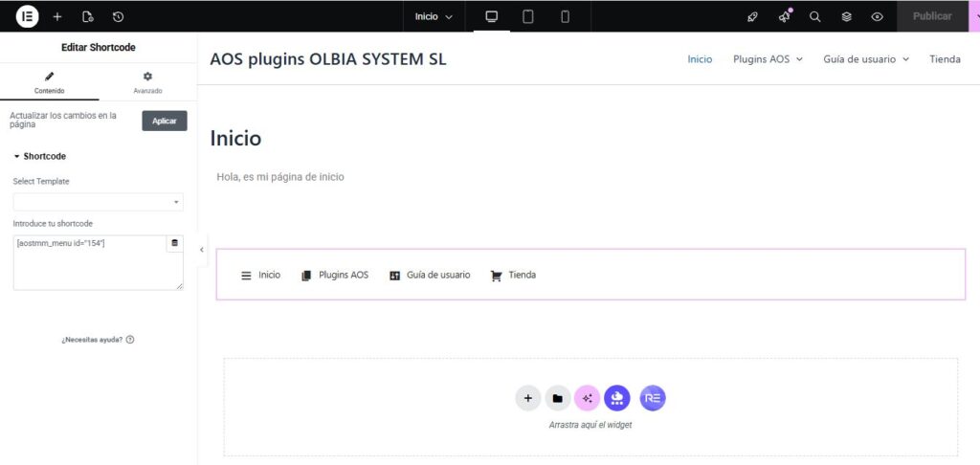980x465 pixels.
Task: Collapse the Shortcode section
Action: pyautogui.click(x=40, y=156)
